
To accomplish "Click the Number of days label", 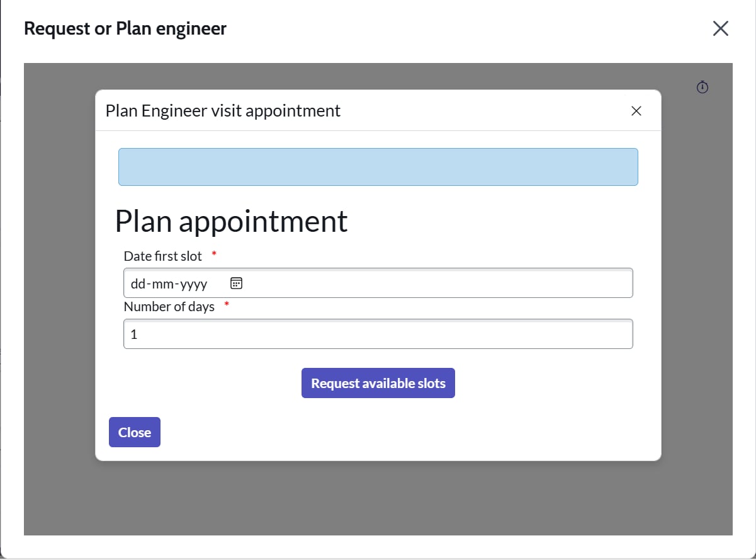I will (x=169, y=307).
